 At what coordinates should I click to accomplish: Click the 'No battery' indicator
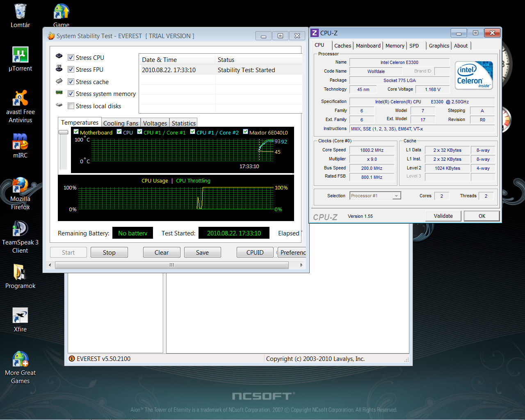tap(132, 233)
